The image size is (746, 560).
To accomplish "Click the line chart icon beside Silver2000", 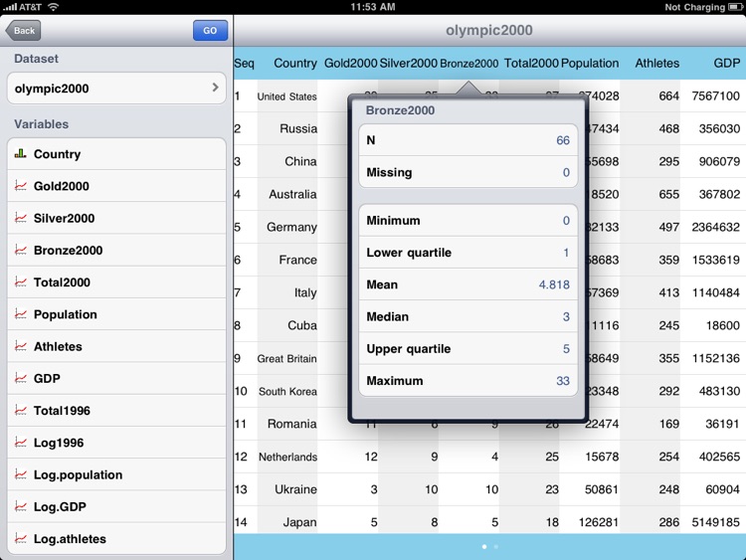I will click(21, 218).
